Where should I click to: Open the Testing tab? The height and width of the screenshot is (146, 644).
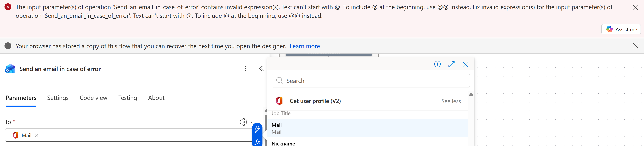128,98
